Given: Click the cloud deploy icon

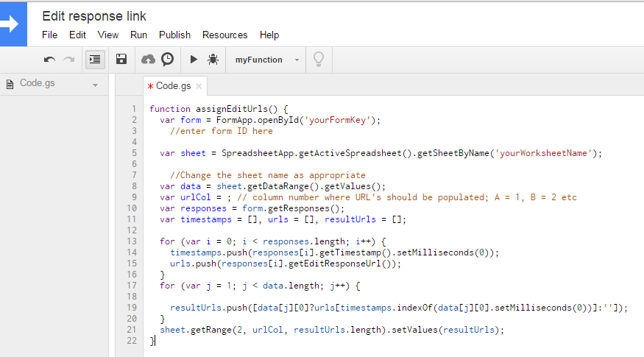Looking at the screenshot, I should pos(148,60).
